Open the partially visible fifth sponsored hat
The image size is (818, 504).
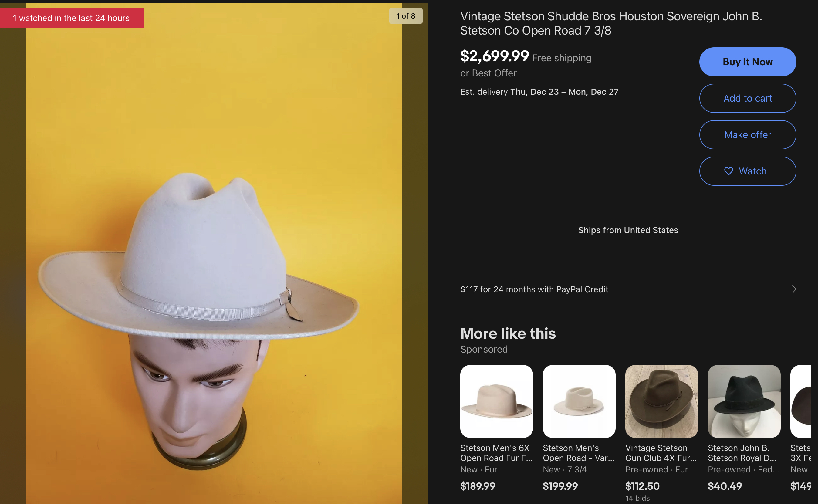point(801,401)
